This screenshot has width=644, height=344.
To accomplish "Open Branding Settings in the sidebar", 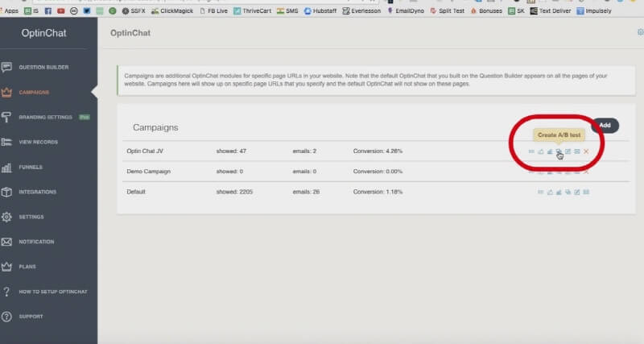I will pyautogui.click(x=45, y=117).
